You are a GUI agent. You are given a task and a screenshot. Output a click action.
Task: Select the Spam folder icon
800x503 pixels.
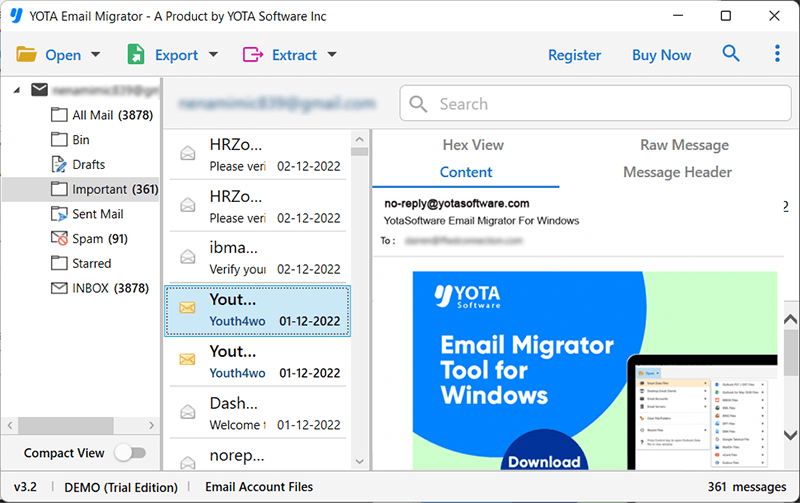(59, 238)
